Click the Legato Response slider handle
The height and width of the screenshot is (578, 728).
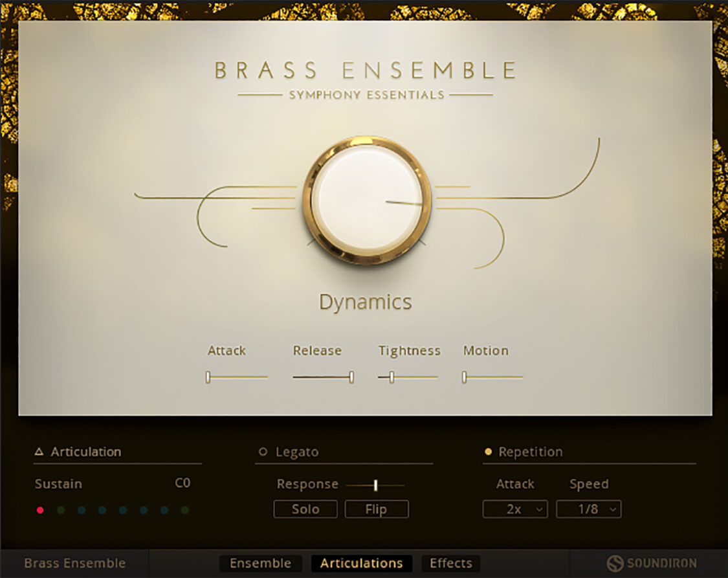point(375,484)
